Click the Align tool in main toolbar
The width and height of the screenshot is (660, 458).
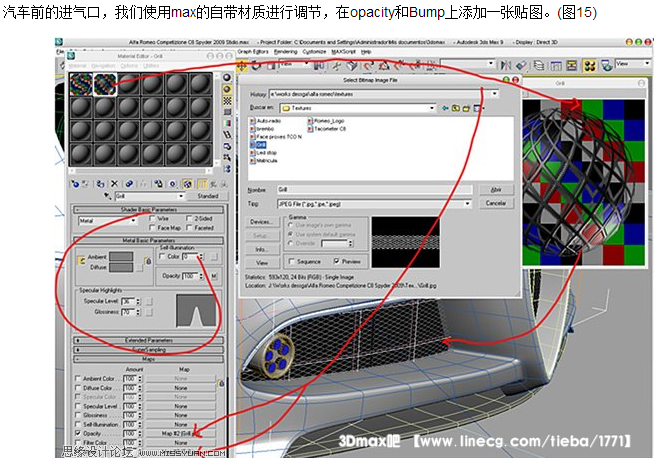pos(521,65)
